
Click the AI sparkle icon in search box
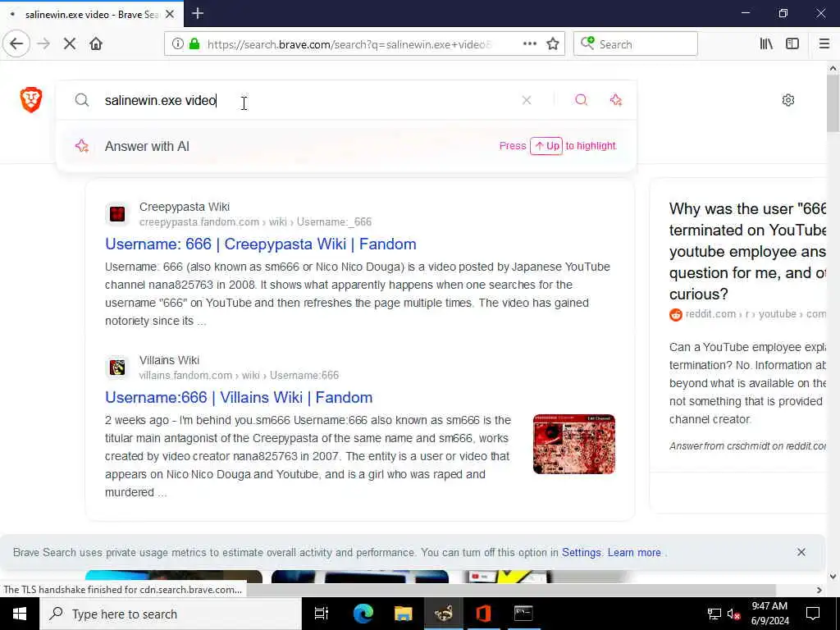(x=616, y=100)
